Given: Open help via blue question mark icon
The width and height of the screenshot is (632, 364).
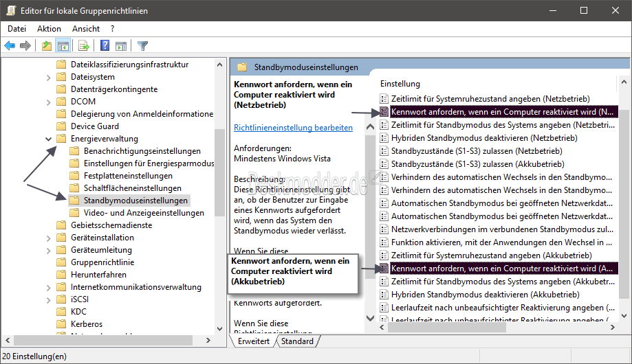Looking at the screenshot, I should point(105,46).
